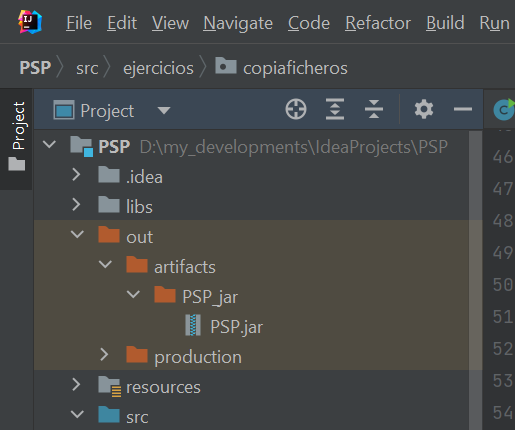Click the IntelliJ IDEA logo icon

[30, 22]
